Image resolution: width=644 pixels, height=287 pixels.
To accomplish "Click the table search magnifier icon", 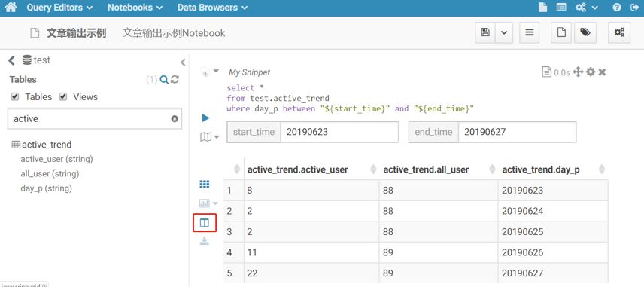I will 164,80.
